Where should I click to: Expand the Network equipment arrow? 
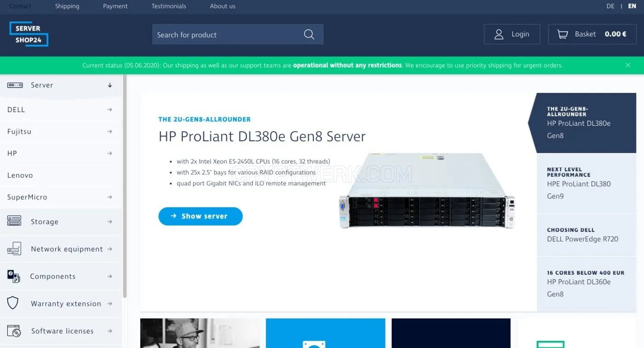tap(109, 249)
